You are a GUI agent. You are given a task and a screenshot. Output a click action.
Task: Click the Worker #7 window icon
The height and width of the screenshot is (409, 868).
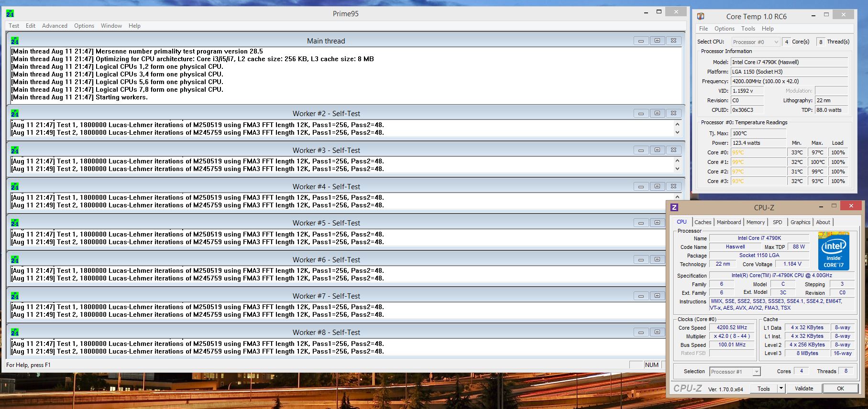(15, 296)
